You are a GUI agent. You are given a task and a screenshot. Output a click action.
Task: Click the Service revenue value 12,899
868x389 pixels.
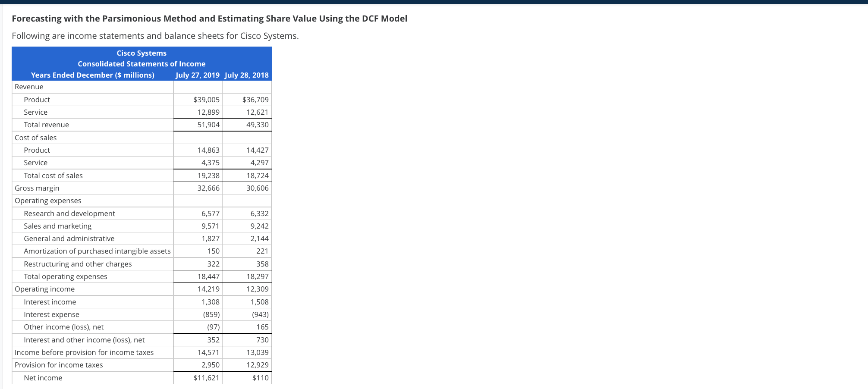pos(209,112)
